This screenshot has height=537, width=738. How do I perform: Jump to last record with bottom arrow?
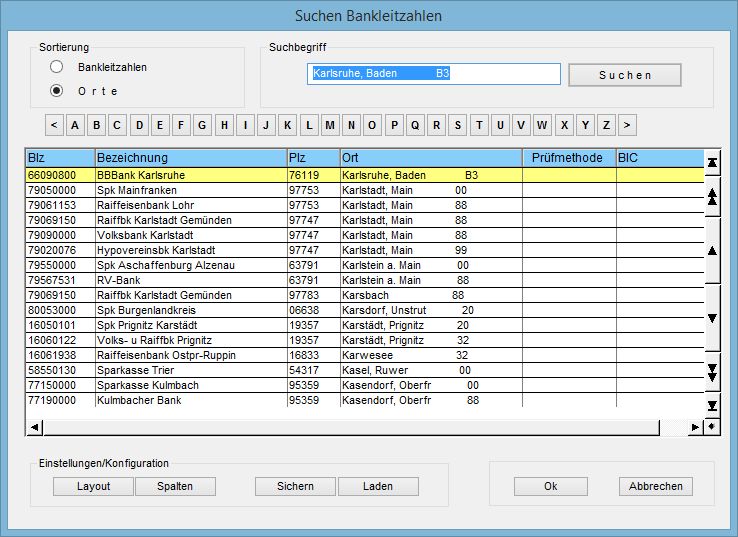(x=712, y=405)
